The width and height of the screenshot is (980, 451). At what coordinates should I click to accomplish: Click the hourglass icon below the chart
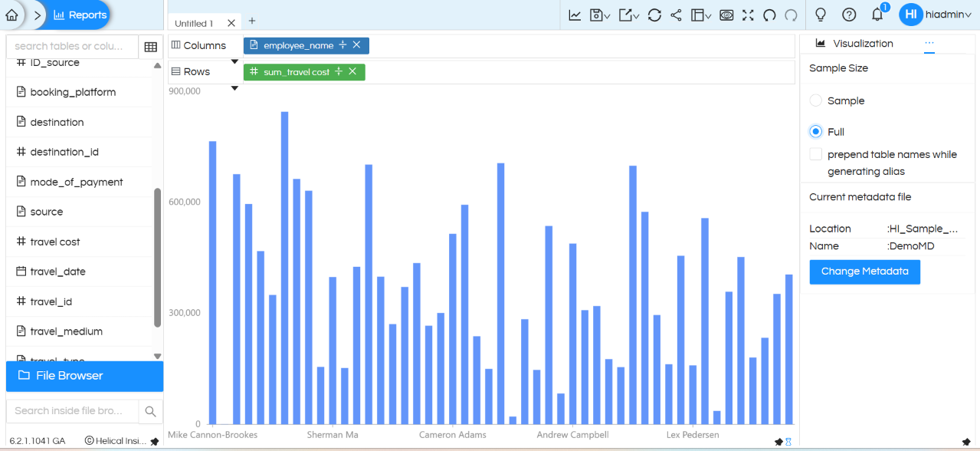pos(788,442)
